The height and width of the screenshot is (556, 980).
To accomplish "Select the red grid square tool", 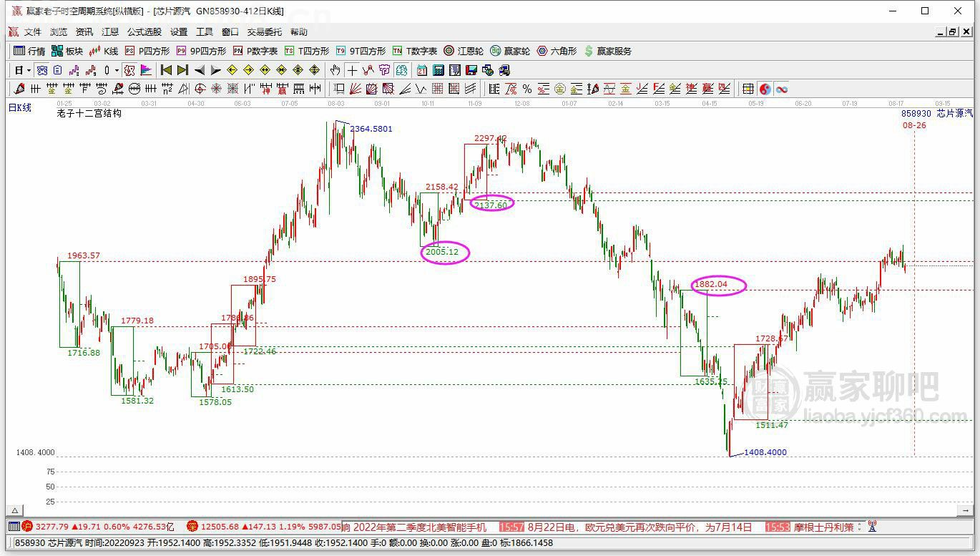I will (437, 89).
